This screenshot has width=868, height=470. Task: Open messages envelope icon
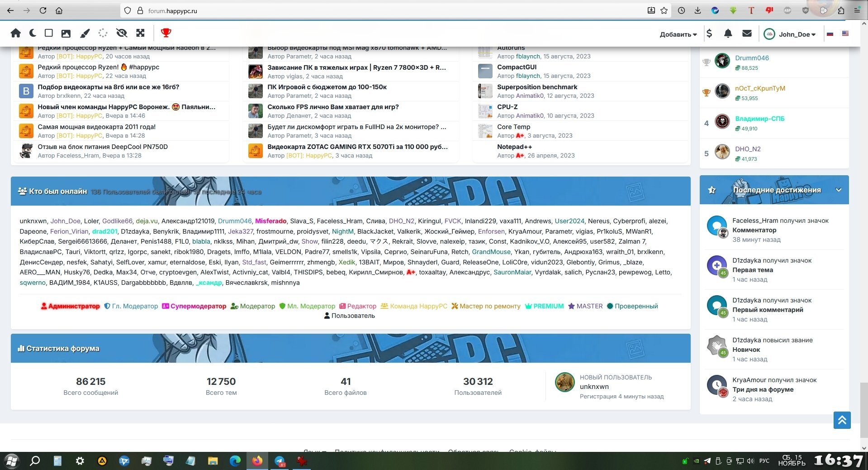click(x=747, y=34)
